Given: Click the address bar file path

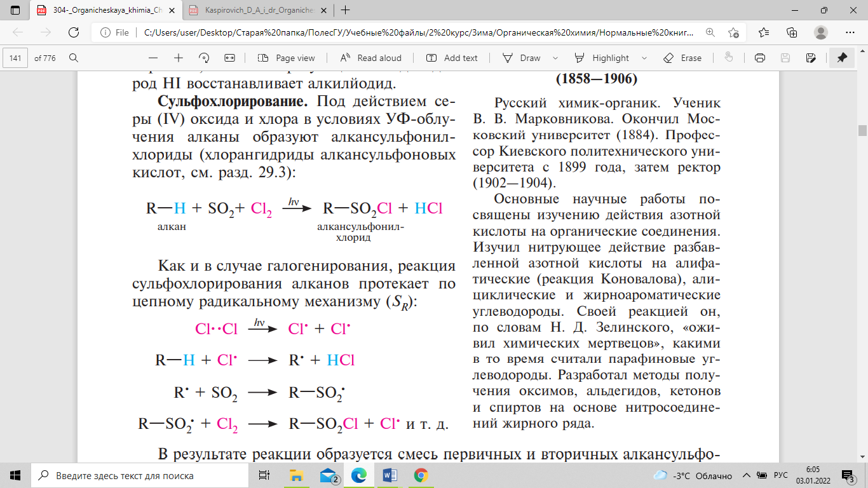Looking at the screenshot, I should [x=419, y=32].
